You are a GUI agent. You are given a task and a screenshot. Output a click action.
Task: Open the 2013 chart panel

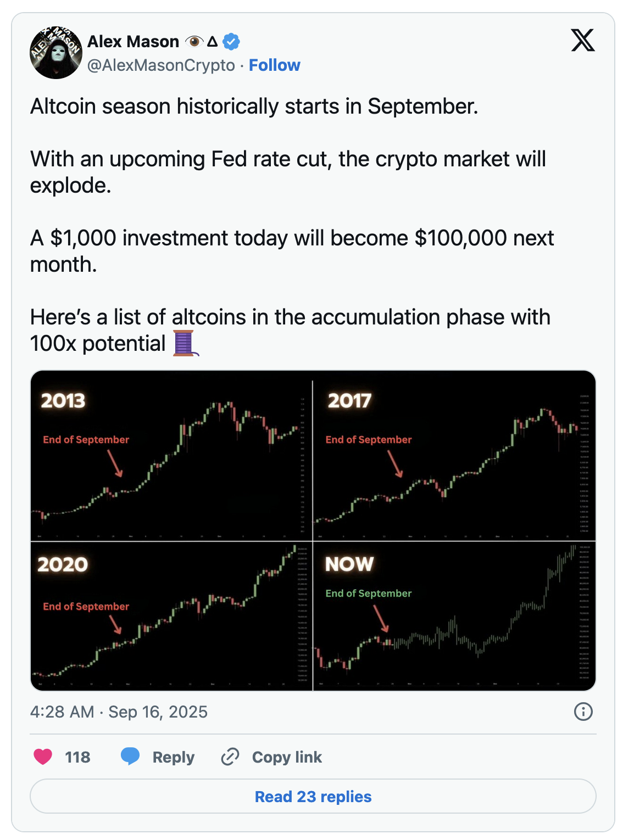click(x=171, y=456)
